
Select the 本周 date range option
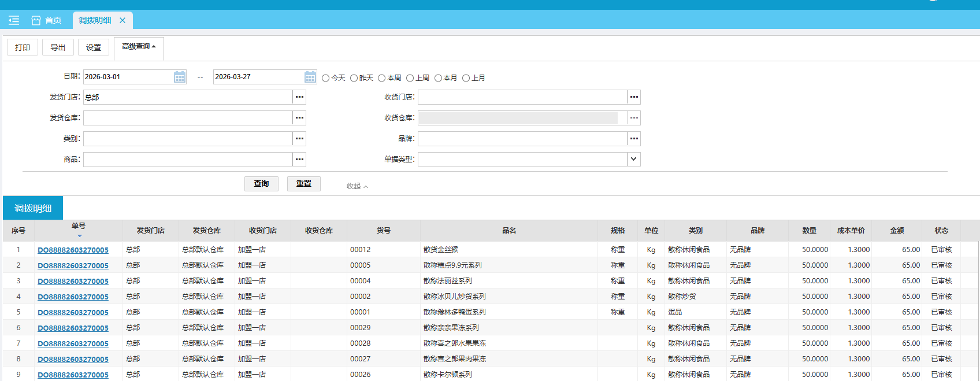point(382,78)
